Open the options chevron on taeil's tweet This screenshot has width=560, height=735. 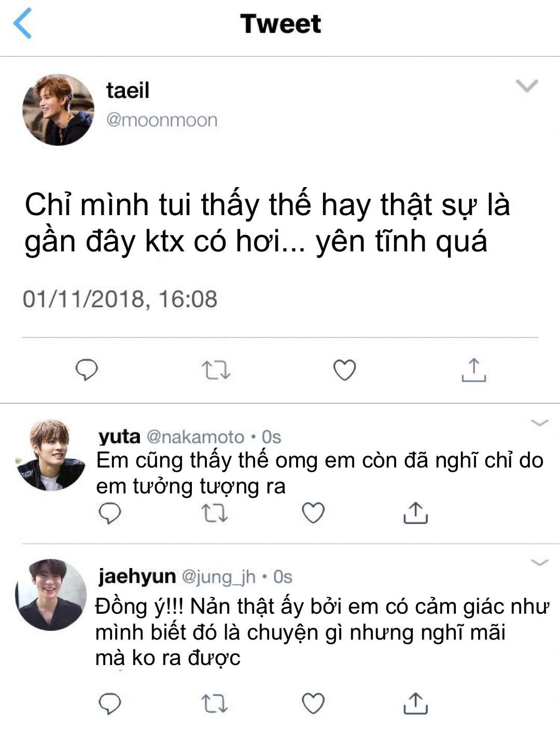pos(527,86)
